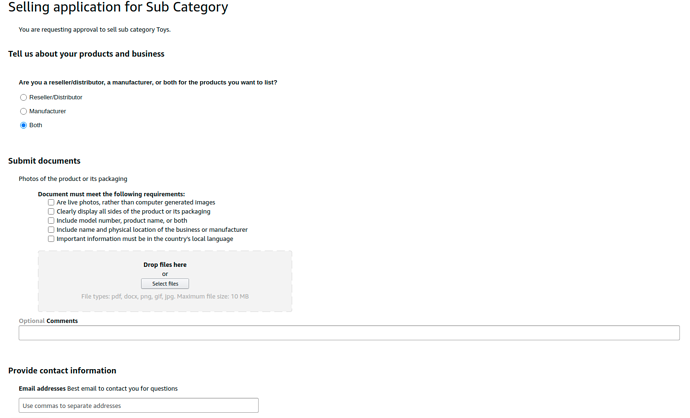The height and width of the screenshot is (418, 690).
Task: Tick 'Clearly display all sides' checkbox
Action: 52,211
